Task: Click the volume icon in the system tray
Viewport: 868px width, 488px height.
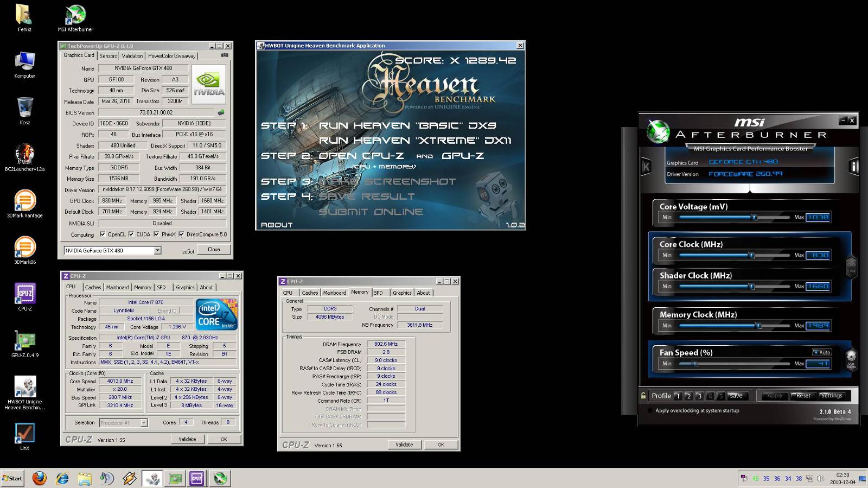Action: point(820,479)
